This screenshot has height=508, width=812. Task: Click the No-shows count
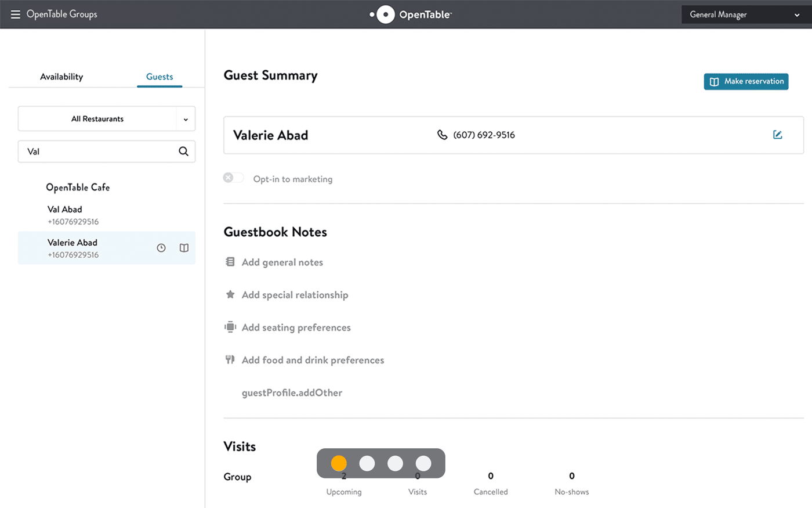[572, 476]
